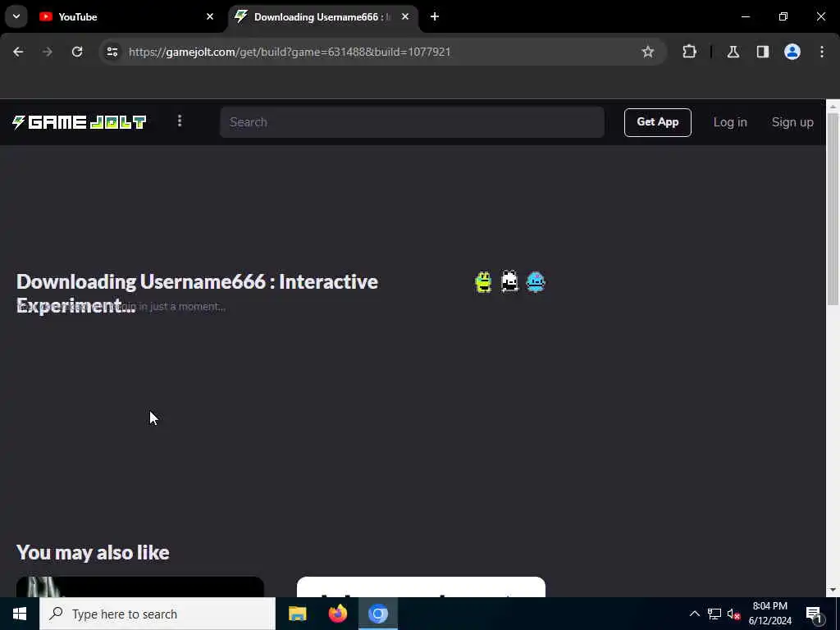This screenshot has width=840, height=630.
Task: Open the Windows Start menu
Action: point(20,614)
